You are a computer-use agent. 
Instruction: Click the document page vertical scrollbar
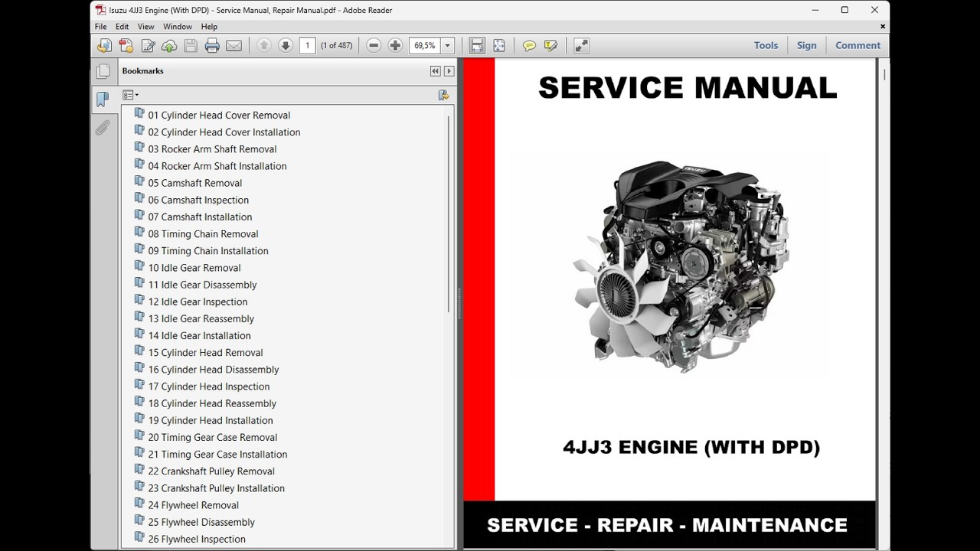tap(884, 75)
